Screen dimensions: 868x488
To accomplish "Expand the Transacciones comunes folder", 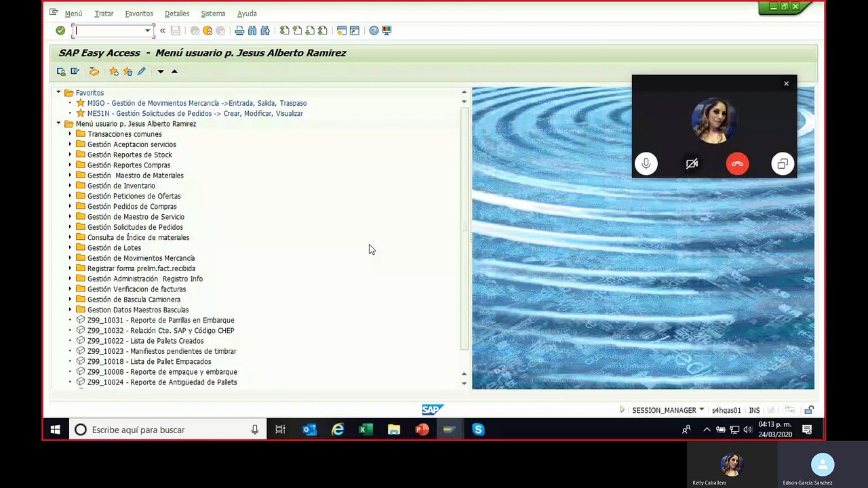I will [70, 134].
